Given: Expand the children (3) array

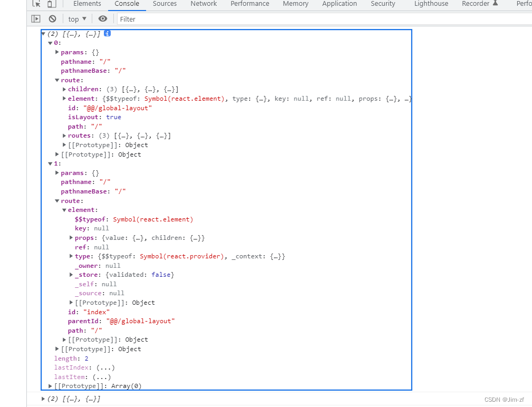Looking at the screenshot, I should pos(64,89).
